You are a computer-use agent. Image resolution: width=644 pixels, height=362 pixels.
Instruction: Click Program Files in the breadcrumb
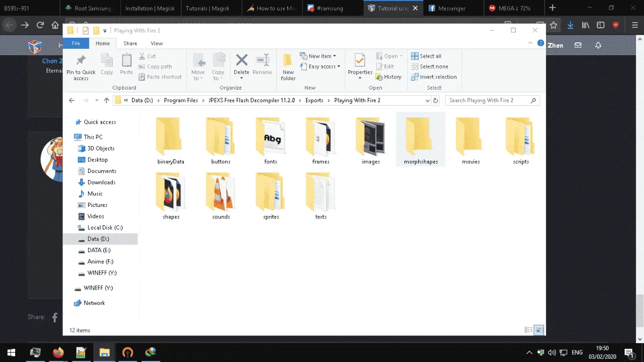[x=181, y=100]
